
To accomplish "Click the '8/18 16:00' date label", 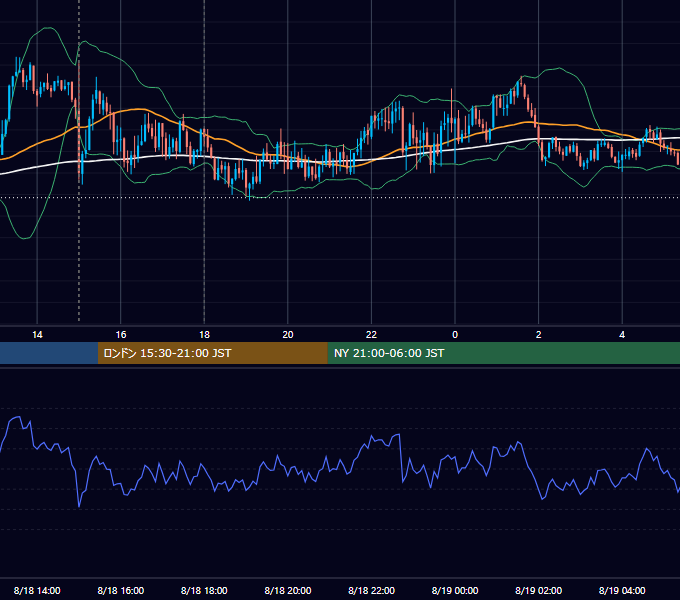I will pyautogui.click(x=121, y=590).
